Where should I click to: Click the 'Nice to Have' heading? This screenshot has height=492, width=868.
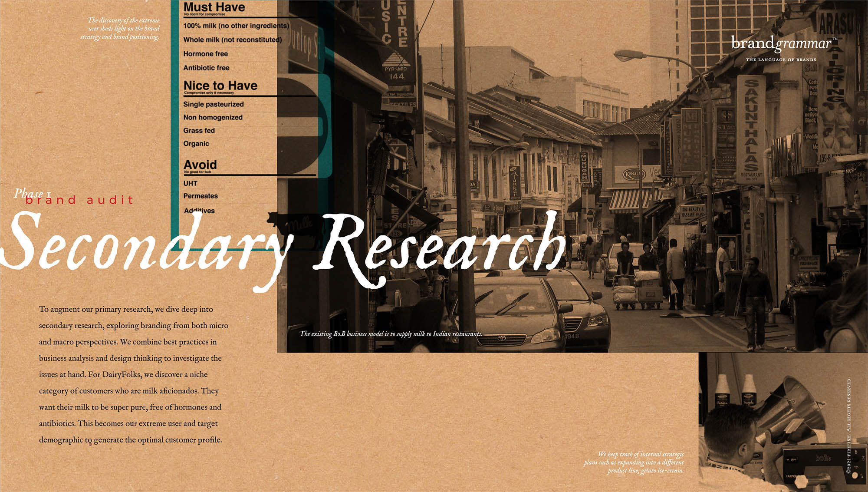[x=220, y=85]
